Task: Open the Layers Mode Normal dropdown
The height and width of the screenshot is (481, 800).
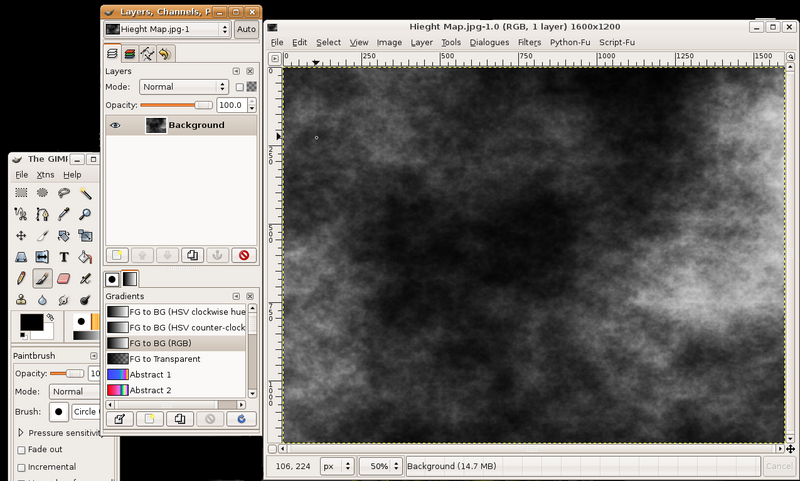Action: tap(184, 87)
